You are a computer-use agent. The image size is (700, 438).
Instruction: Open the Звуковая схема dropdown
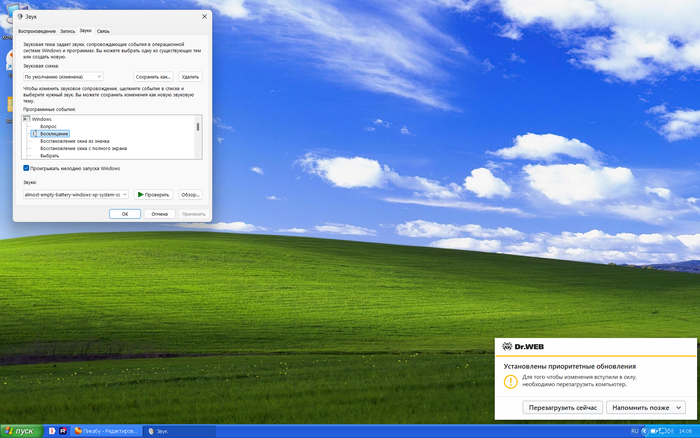coord(64,76)
